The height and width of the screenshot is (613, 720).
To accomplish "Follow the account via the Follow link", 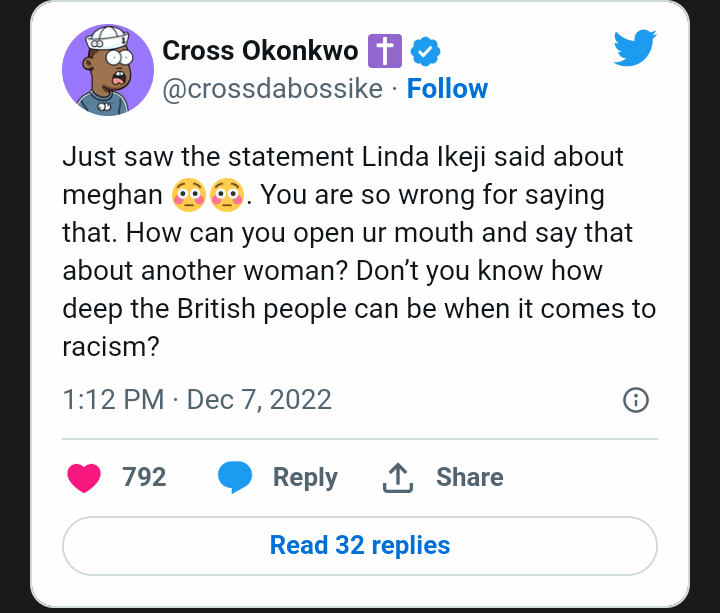I will click(447, 89).
